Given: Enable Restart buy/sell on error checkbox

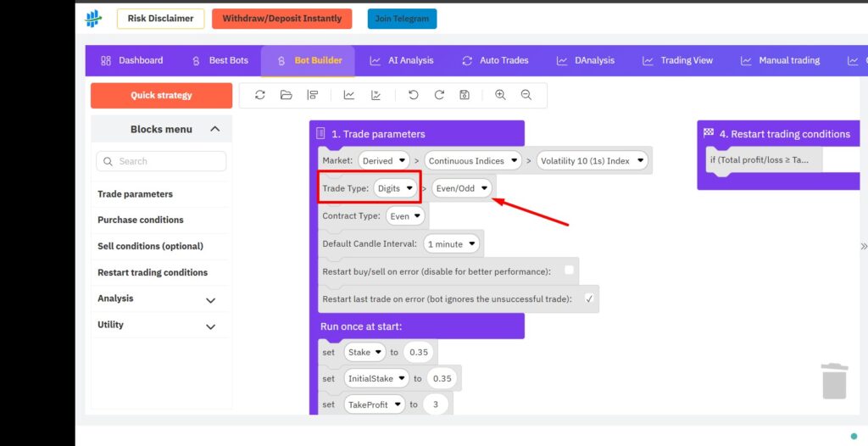Looking at the screenshot, I should 569,271.
